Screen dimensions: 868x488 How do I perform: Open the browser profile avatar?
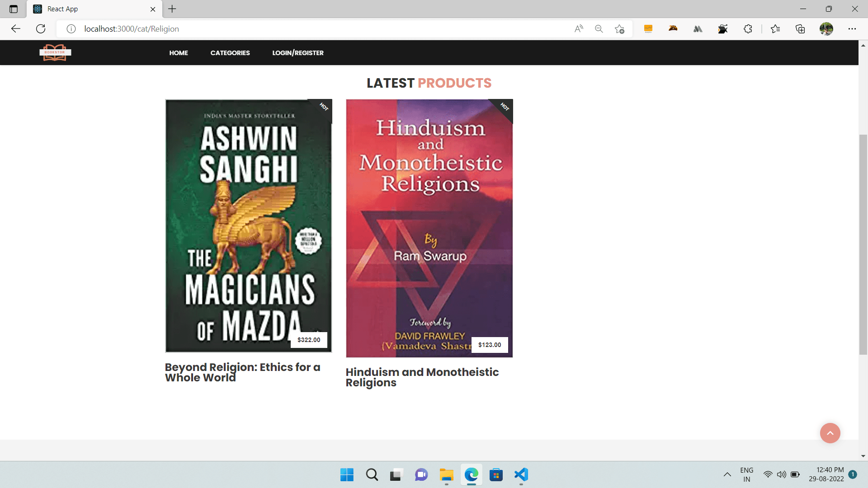tap(826, 29)
